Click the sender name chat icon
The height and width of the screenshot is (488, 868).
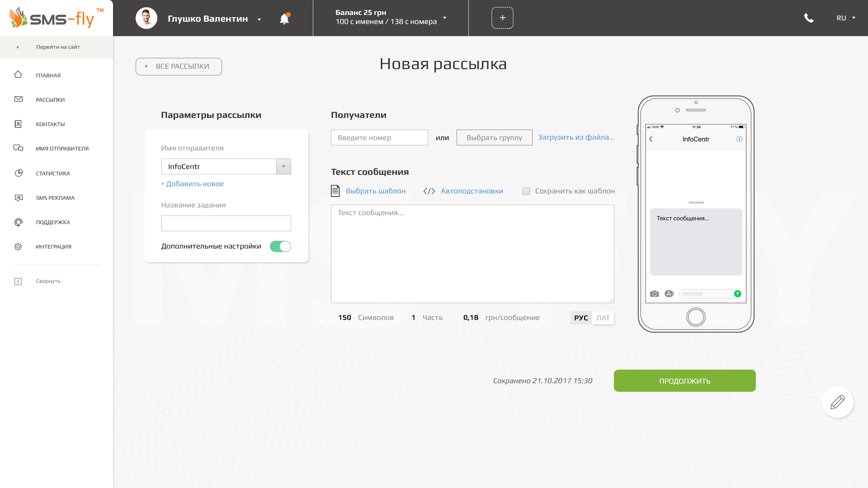(18, 148)
